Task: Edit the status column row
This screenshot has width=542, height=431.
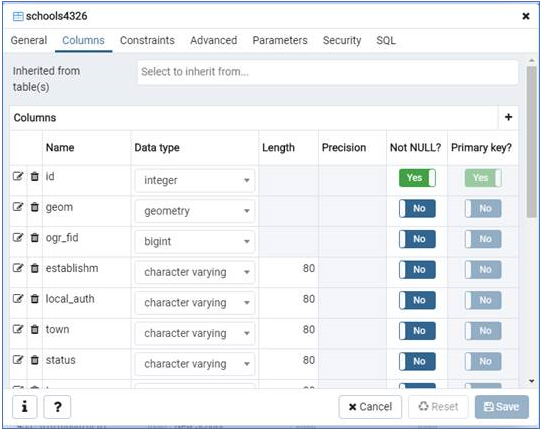Action: 18,360
